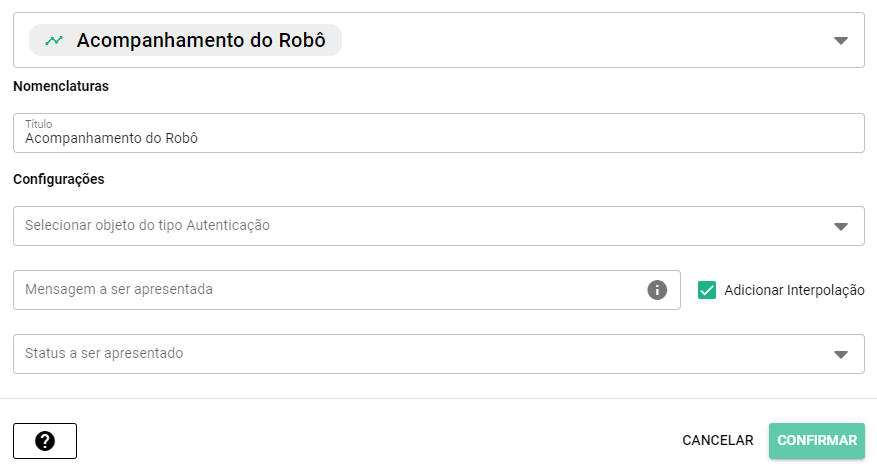
Task: Expand the top component type dropdown arrow
Action: 841,41
